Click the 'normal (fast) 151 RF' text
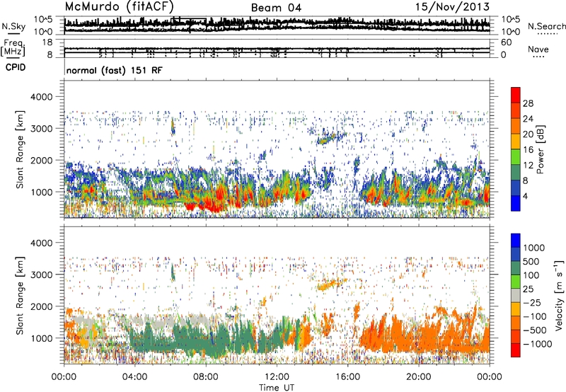566x392 pixels. [115, 70]
